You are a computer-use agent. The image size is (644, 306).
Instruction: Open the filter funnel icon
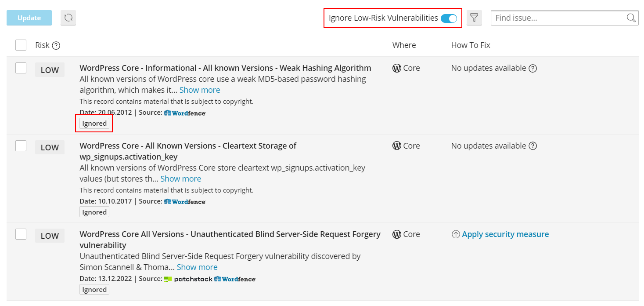(474, 18)
